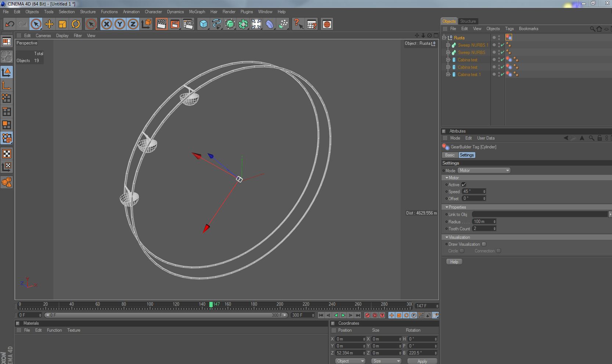
Task: Activate the Rotate tool in the top toolbar
Action: [x=76, y=24]
